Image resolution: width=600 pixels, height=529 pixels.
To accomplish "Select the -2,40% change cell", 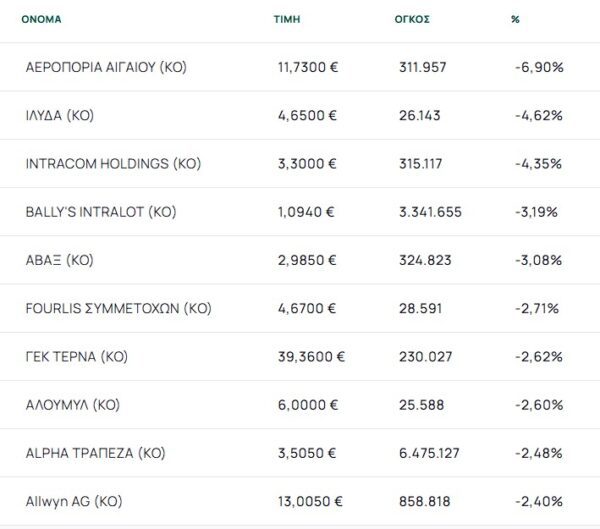I will tap(539, 501).
